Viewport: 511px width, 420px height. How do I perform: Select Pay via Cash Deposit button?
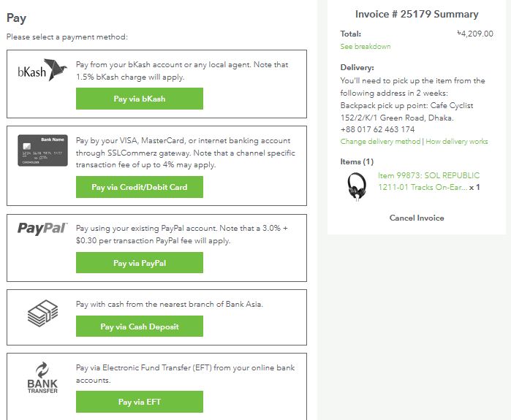coord(140,327)
